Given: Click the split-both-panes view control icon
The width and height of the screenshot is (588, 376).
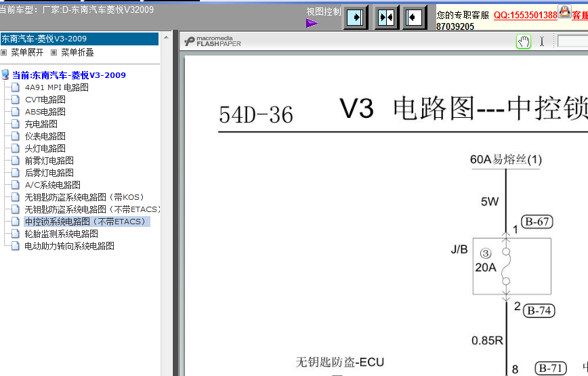Looking at the screenshot, I should pos(387,17).
